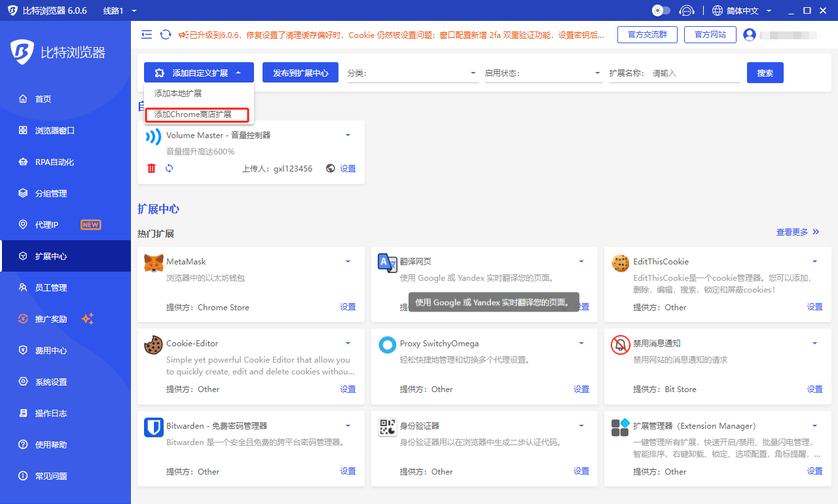Click the 比特浏览器 shield logo in sidebar
The width and height of the screenshot is (838, 504).
22,52
